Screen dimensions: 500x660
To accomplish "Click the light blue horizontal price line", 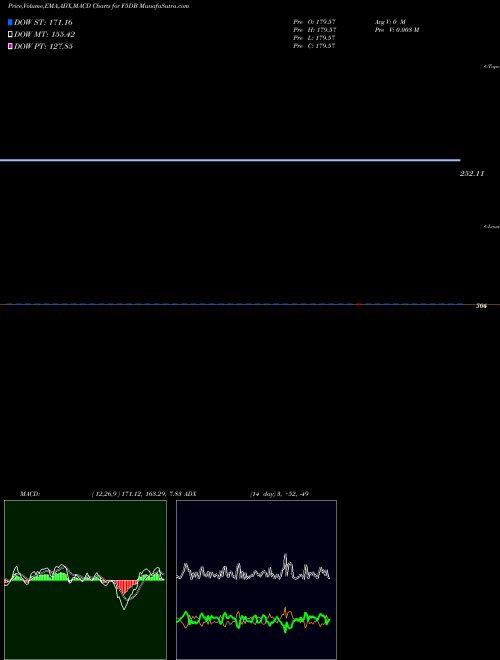I will 230,160.
